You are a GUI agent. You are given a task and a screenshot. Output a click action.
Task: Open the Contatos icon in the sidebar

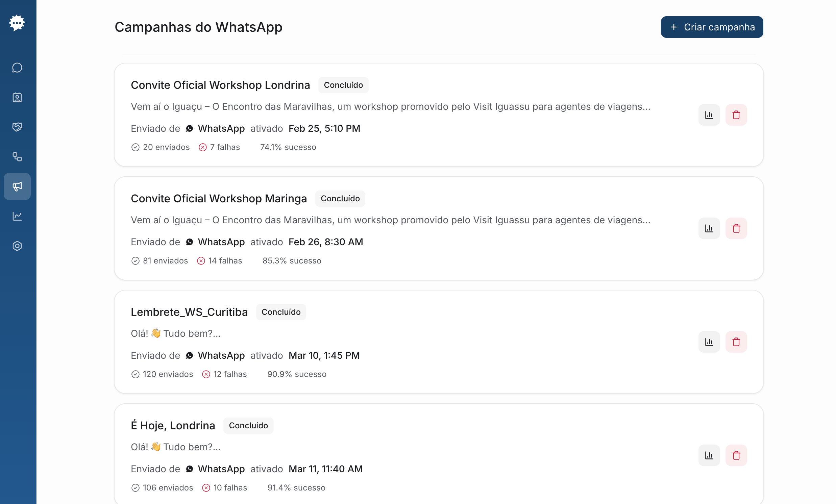click(17, 98)
